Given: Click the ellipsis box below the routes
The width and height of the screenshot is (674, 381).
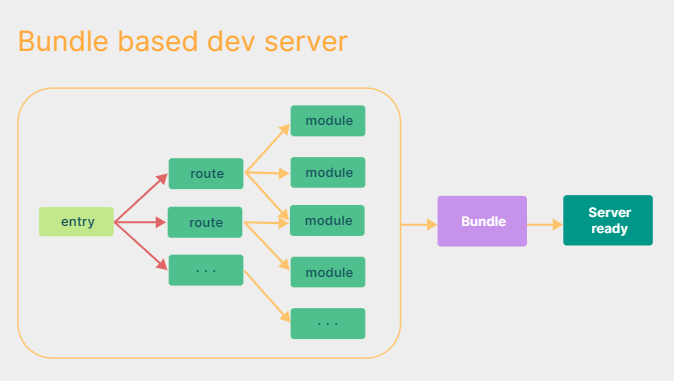Looking at the screenshot, I should pos(206,270).
